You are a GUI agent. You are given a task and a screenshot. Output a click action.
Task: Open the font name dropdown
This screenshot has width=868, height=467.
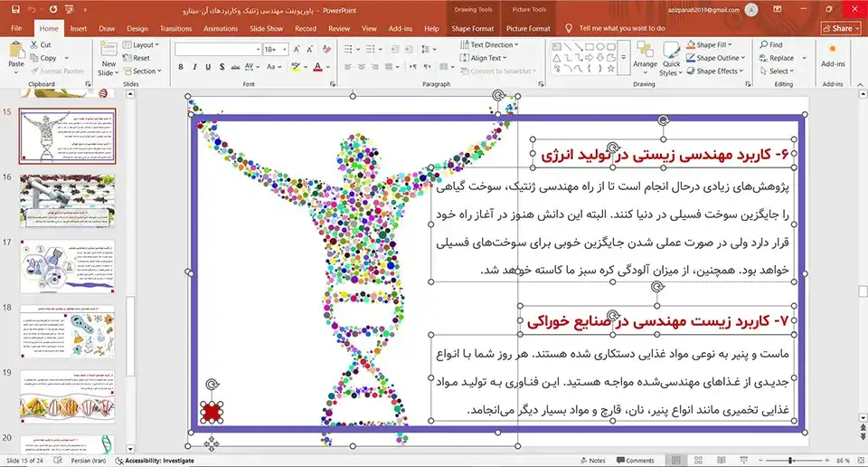258,49
